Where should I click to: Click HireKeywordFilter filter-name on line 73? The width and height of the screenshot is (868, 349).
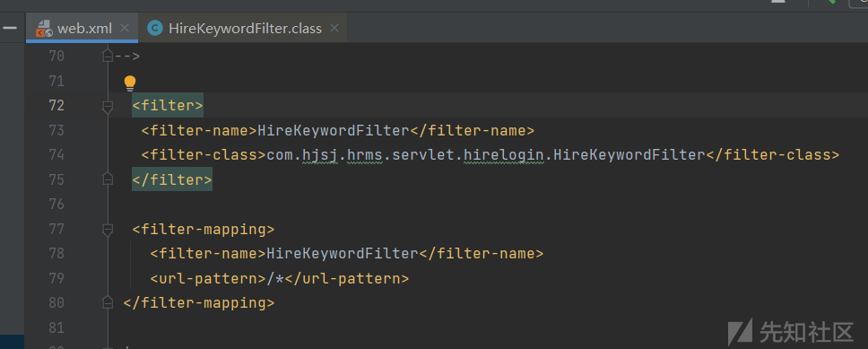point(333,131)
